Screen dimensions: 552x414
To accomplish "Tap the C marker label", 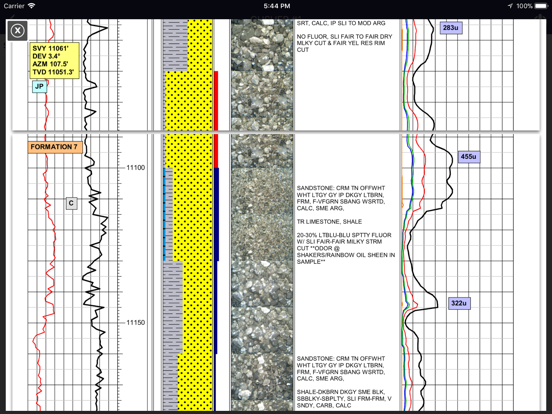I will click(x=71, y=203).
